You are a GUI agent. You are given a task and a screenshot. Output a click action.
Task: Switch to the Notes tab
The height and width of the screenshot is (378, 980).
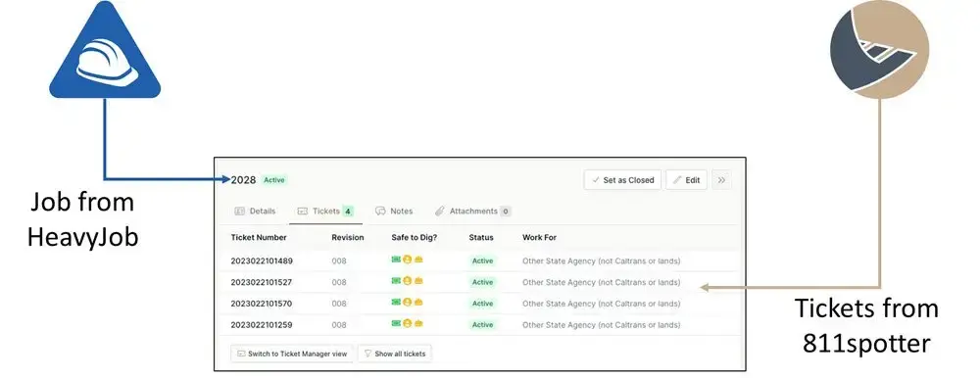394,212
